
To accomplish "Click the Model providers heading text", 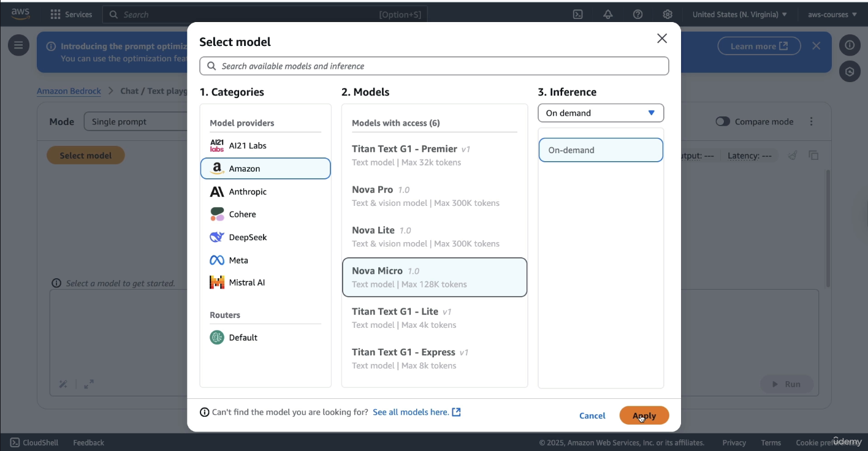I will [242, 123].
